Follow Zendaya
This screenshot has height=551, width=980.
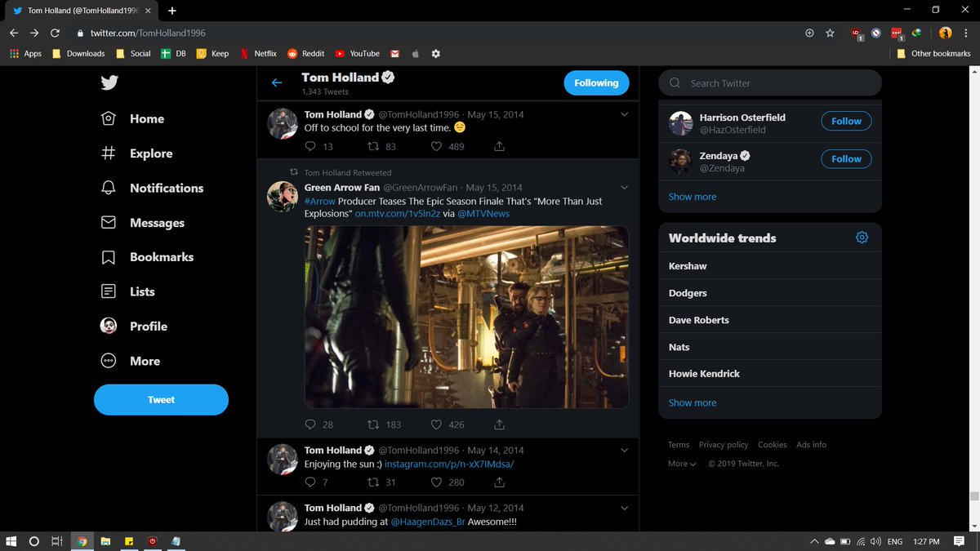[x=846, y=159]
